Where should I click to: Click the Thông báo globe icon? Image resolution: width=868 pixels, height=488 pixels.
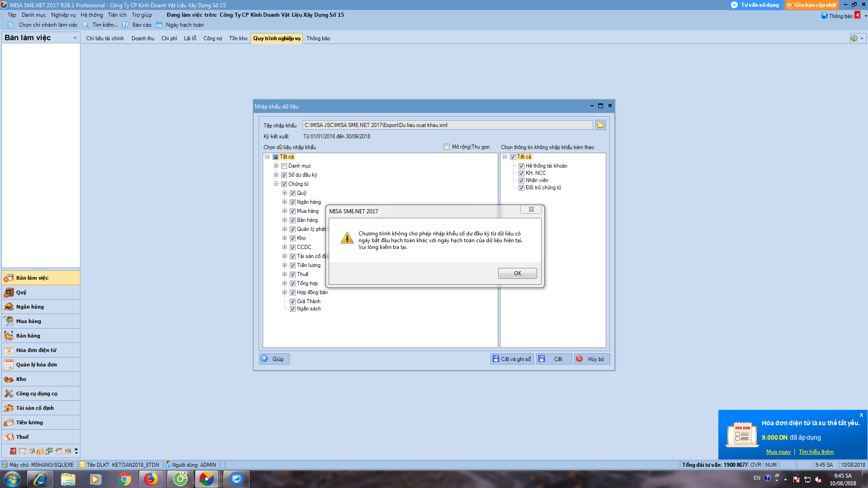824,16
